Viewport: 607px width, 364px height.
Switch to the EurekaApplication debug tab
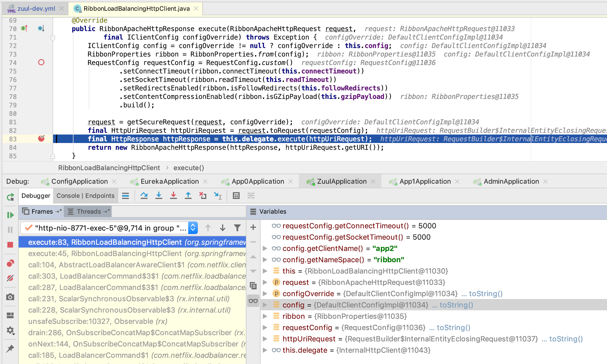pos(170,181)
